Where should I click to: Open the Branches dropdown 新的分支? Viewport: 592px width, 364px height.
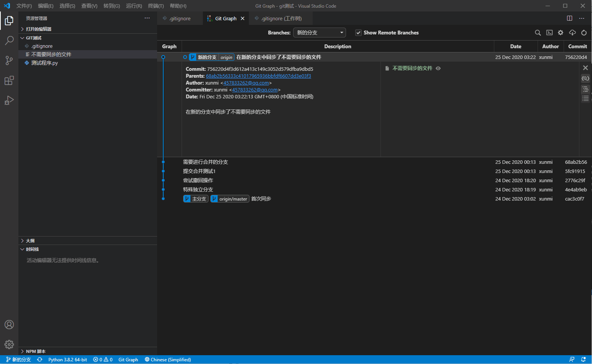pyautogui.click(x=319, y=33)
